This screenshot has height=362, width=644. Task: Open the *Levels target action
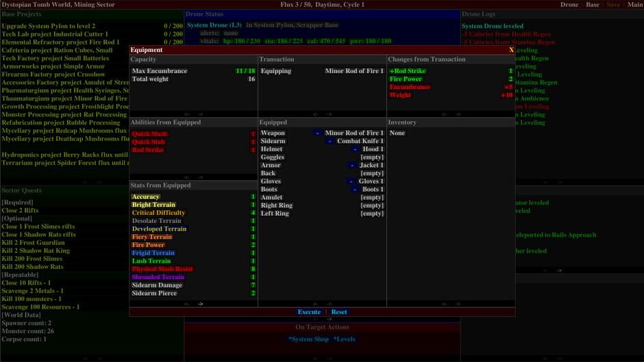344,339
